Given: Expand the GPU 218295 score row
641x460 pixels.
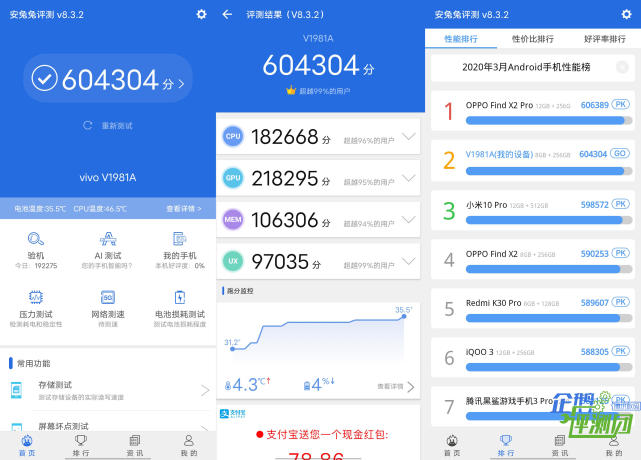Looking at the screenshot, I should (x=318, y=178).
